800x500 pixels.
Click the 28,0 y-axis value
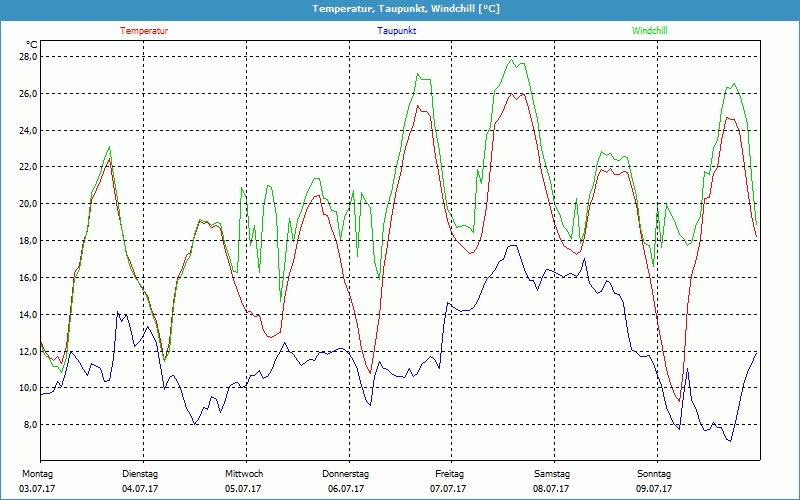(x=28, y=57)
